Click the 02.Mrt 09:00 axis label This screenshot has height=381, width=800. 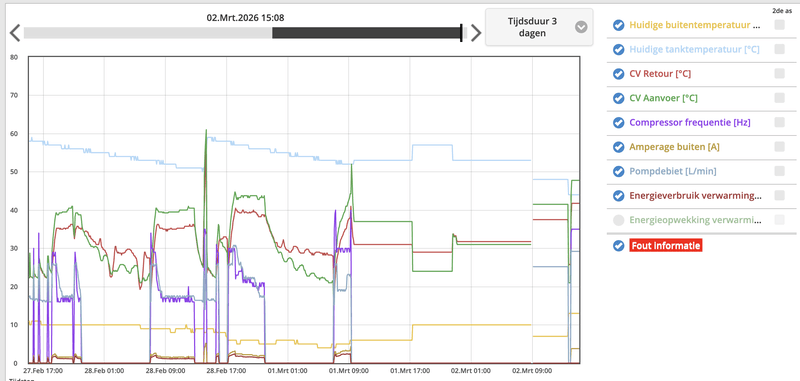[x=532, y=371]
